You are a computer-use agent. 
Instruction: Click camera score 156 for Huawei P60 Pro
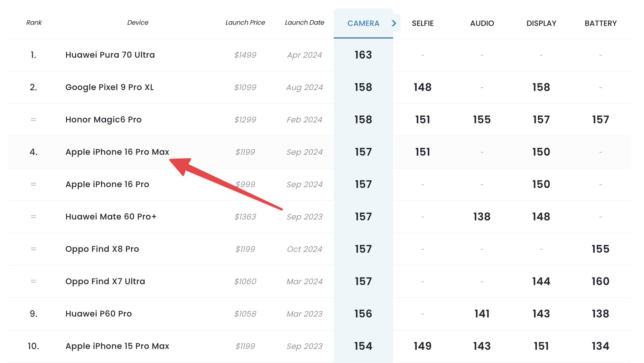point(363,314)
